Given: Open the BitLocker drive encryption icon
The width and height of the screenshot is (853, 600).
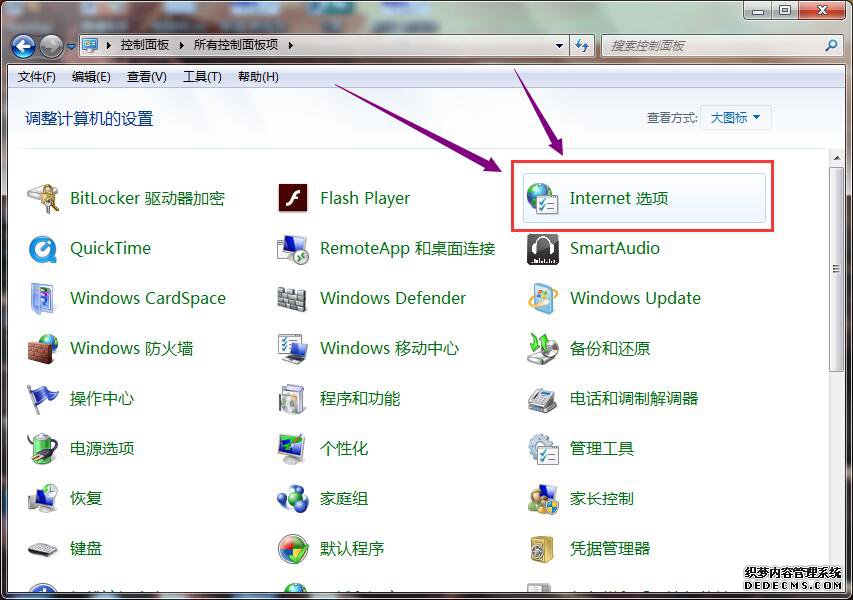Looking at the screenshot, I should pos(43,198).
